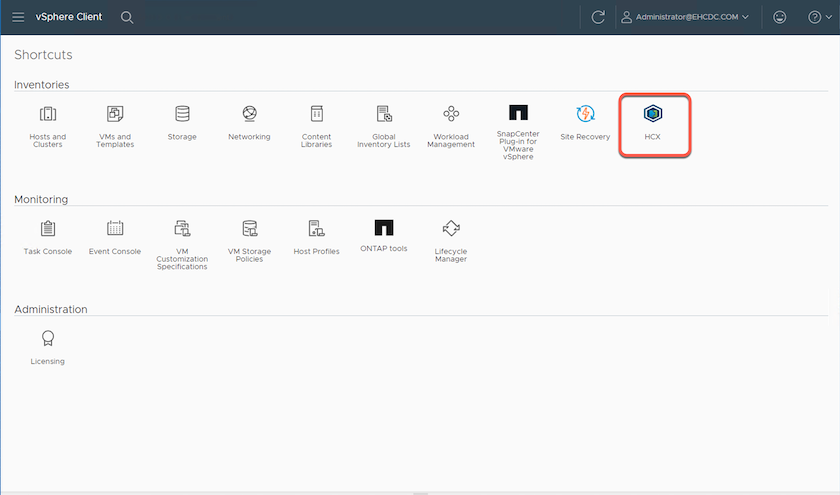Click the Shortcuts page heading
The image size is (840, 495).
pyautogui.click(x=43, y=55)
